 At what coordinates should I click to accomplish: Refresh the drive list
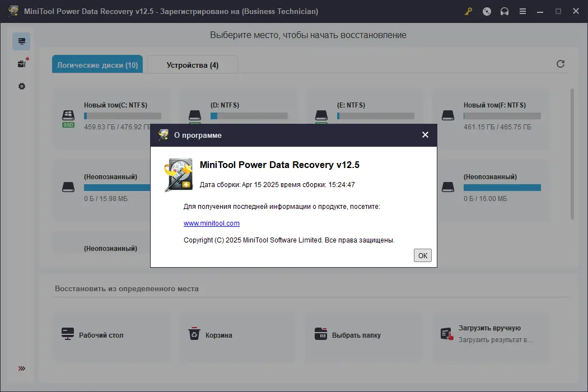[560, 64]
